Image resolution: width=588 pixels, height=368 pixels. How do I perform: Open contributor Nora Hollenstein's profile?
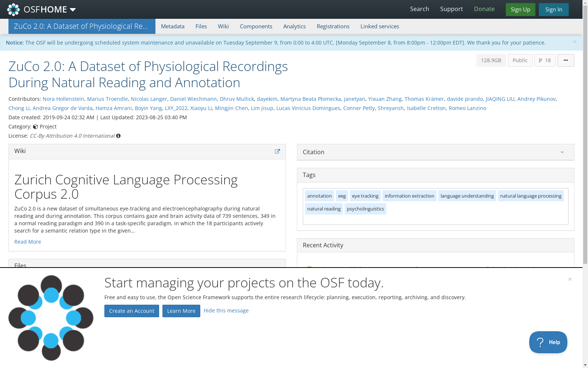click(63, 99)
